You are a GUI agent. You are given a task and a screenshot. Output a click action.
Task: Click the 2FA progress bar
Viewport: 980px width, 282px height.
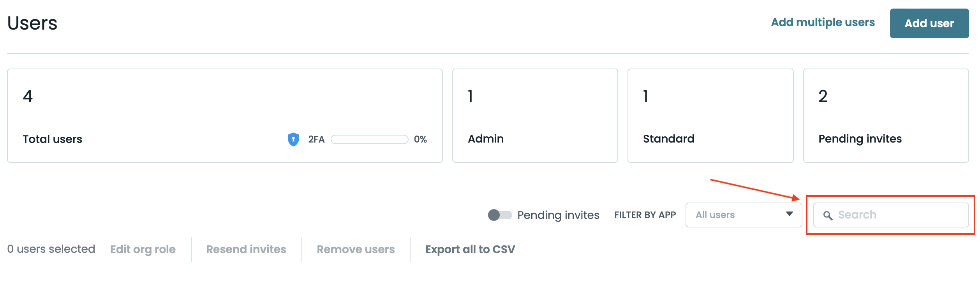pos(369,139)
